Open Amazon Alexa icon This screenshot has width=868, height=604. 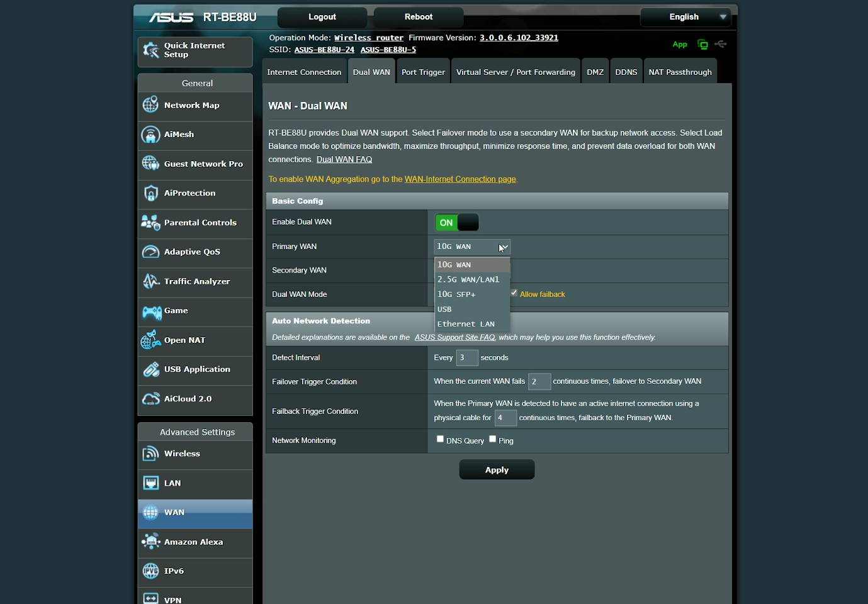[x=151, y=541]
